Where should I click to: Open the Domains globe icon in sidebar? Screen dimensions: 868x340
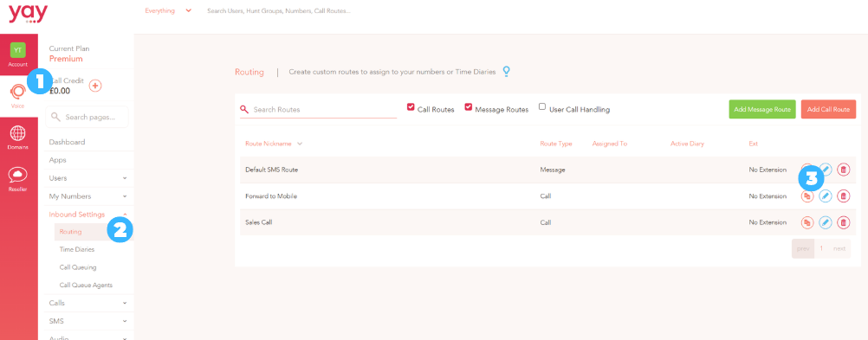click(x=18, y=134)
